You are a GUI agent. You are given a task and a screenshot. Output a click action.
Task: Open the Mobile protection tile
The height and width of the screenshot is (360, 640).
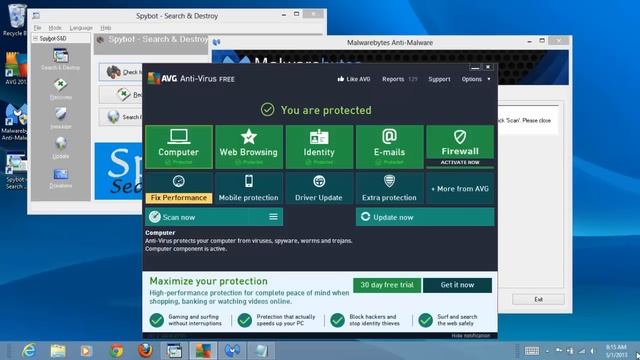(x=249, y=188)
